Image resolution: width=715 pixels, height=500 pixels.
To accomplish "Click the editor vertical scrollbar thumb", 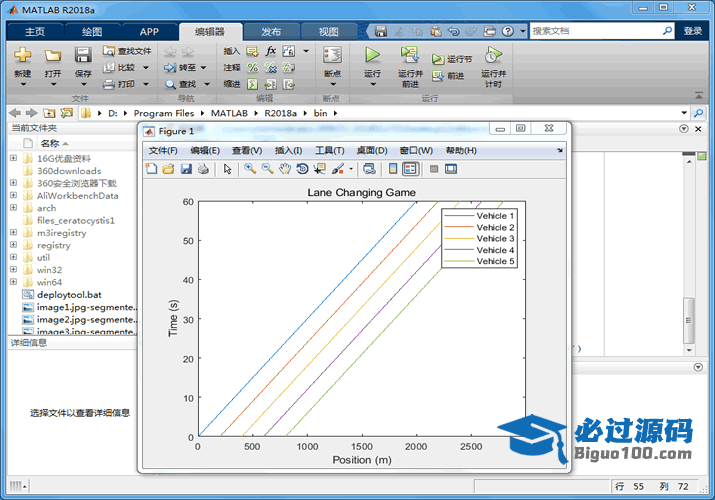I will point(689,320).
